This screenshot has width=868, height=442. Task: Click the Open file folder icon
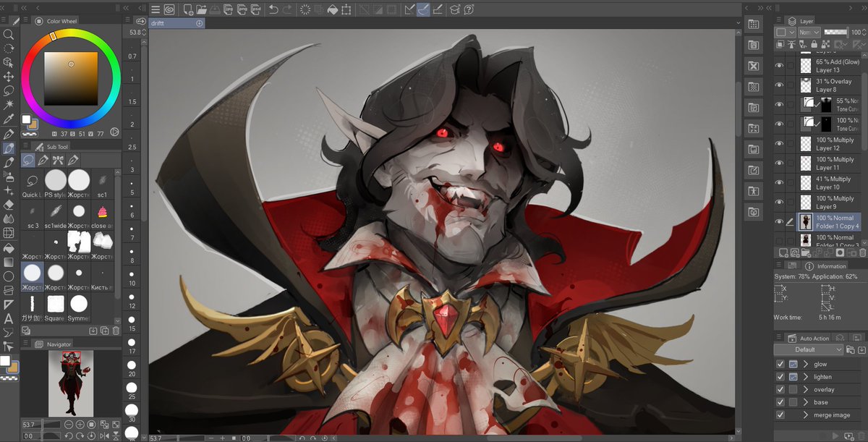pyautogui.click(x=203, y=10)
